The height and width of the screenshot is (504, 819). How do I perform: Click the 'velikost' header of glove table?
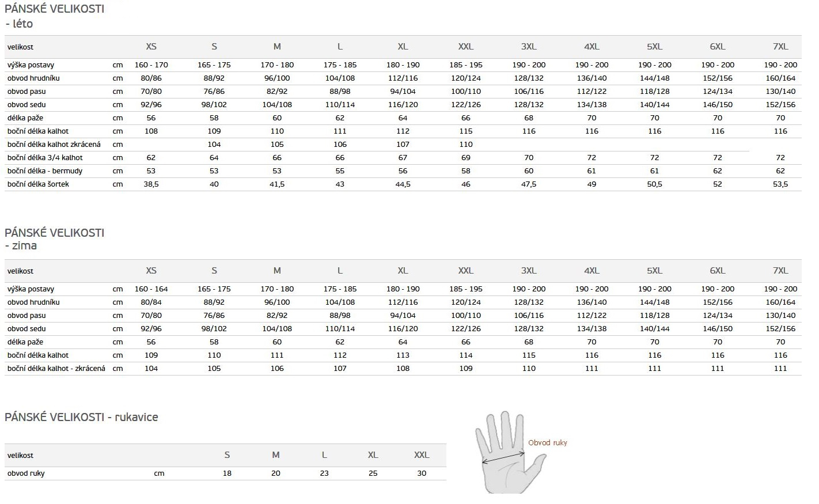tap(20, 456)
